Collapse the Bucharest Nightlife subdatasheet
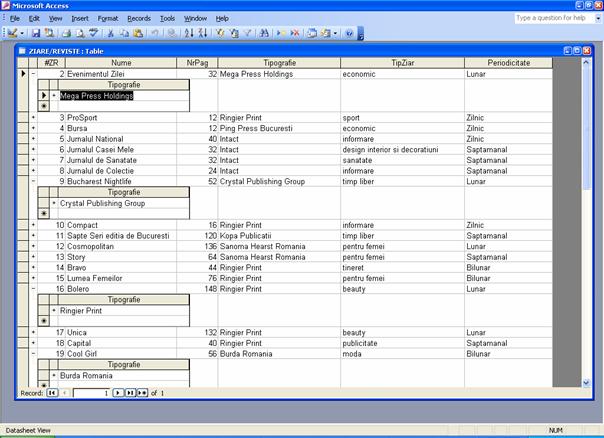The width and height of the screenshot is (604, 438). (33, 181)
